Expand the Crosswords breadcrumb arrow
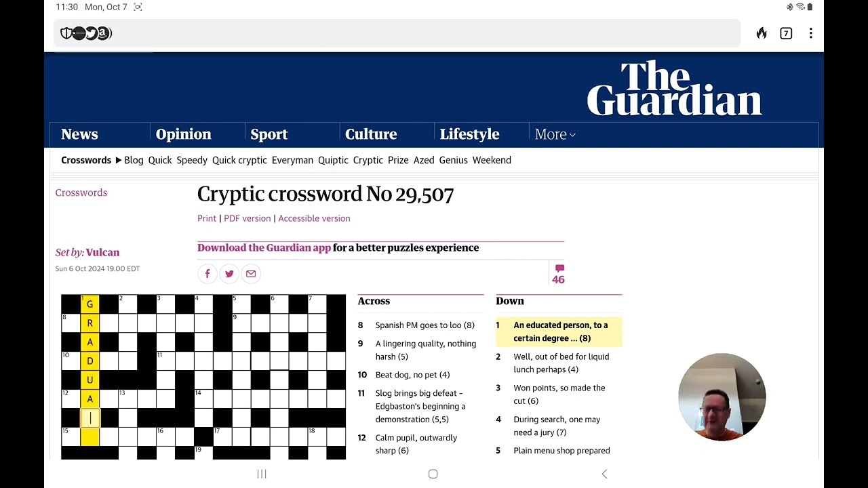Viewport: 868px width, 488px height. [119, 160]
